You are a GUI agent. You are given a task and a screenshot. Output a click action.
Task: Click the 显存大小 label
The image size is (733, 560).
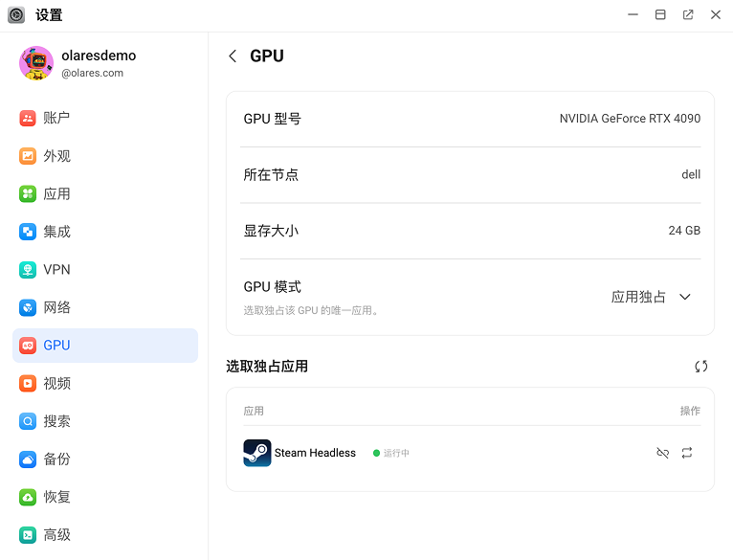coord(271,231)
